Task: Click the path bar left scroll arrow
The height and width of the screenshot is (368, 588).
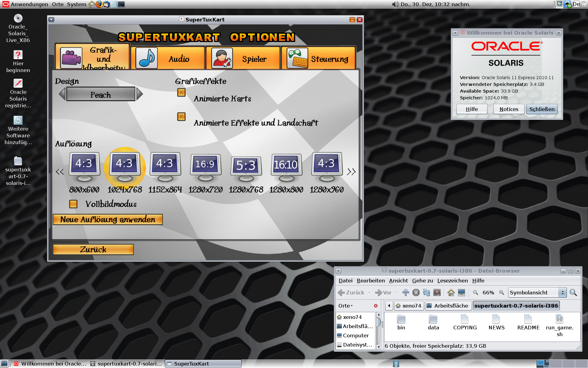Action: click(389, 306)
